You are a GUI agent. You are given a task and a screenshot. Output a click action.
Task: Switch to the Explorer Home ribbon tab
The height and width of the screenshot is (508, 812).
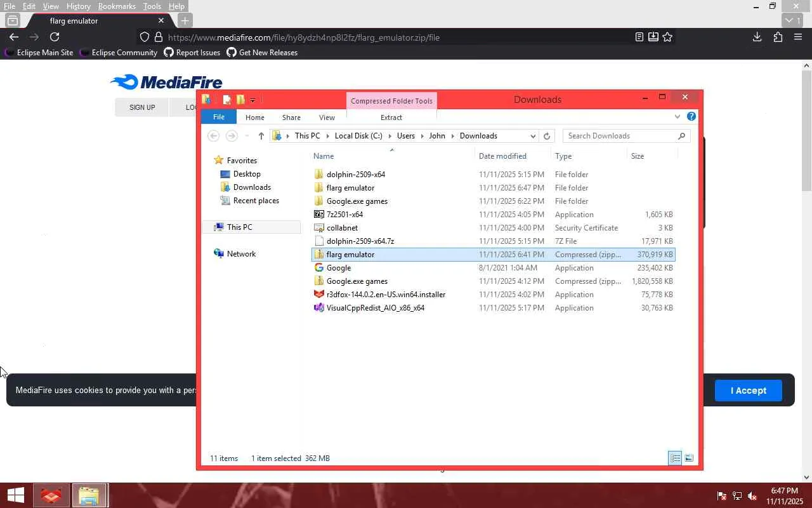(255, 117)
